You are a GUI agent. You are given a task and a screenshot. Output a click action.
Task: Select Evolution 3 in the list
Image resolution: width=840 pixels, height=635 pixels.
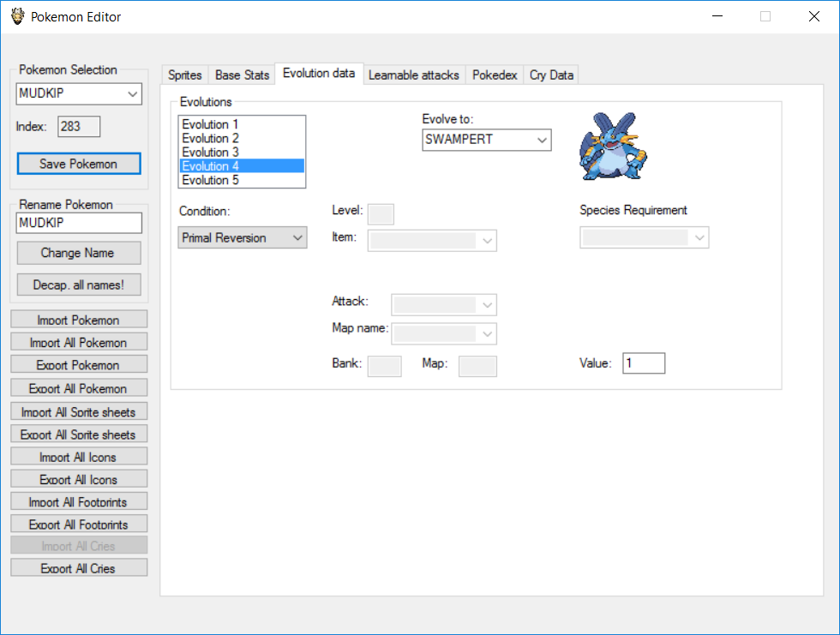[x=242, y=152]
